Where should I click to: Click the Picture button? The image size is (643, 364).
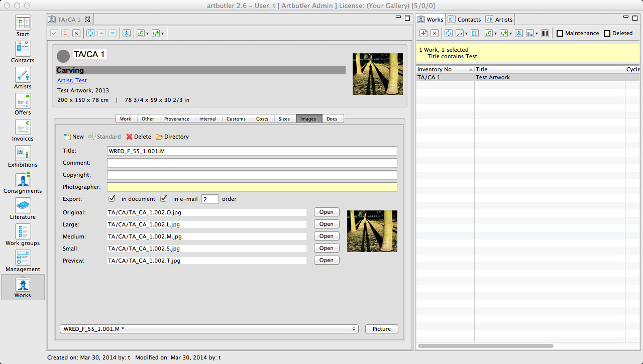coord(382,329)
